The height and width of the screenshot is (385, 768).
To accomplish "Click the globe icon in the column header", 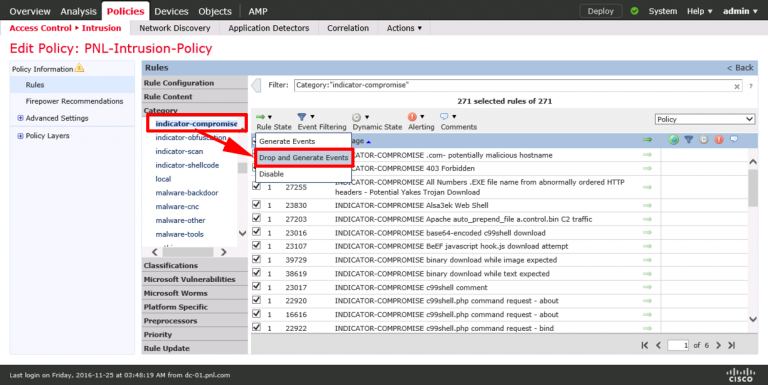I will [x=674, y=140].
